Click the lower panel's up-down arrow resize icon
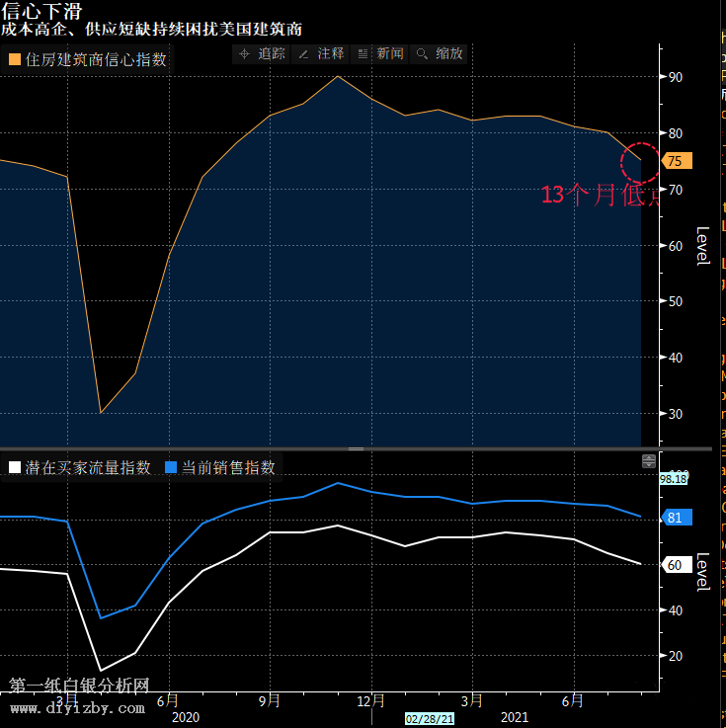Screen dimensions: 726x728 [x=649, y=461]
